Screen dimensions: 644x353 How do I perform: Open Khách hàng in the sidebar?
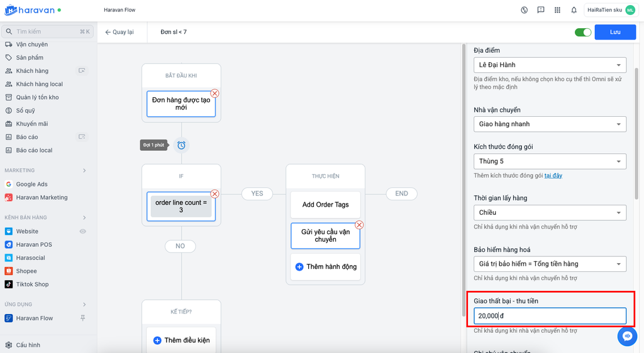(x=32, y=71)
